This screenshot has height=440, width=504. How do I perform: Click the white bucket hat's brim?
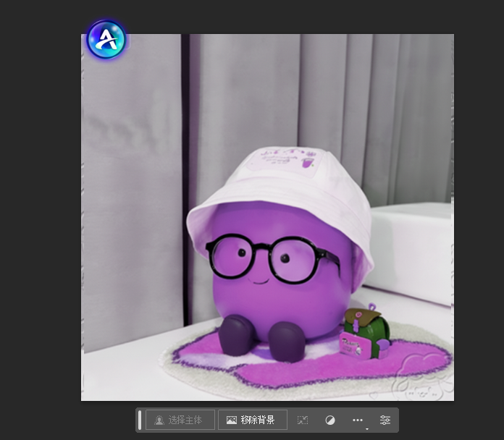[217, 224]
